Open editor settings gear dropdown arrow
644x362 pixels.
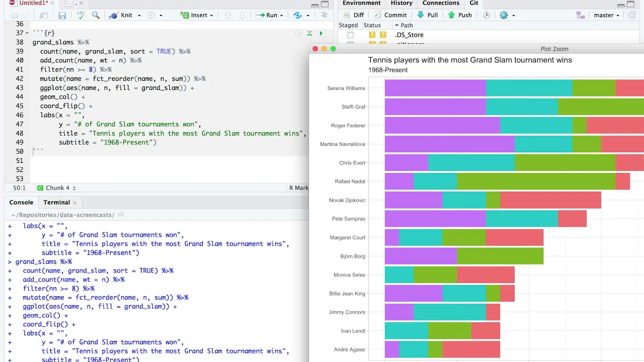(x=161, y=16)
